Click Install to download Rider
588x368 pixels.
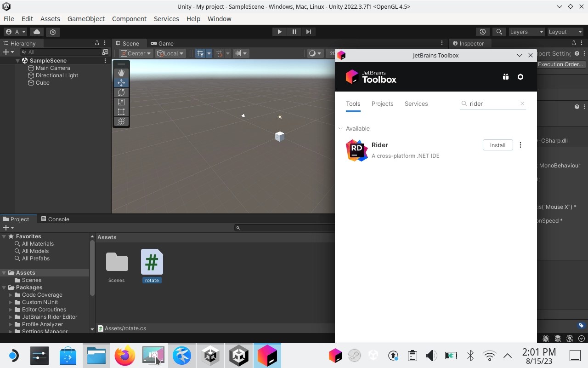tap(497, 145)
